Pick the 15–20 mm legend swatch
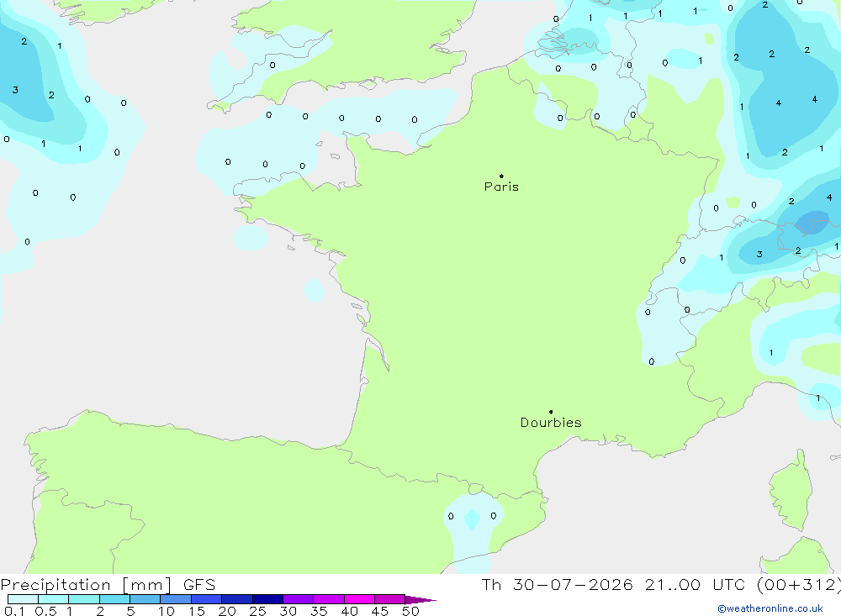The width and height of the screenshot is (841, 616). tap(207, 599)
